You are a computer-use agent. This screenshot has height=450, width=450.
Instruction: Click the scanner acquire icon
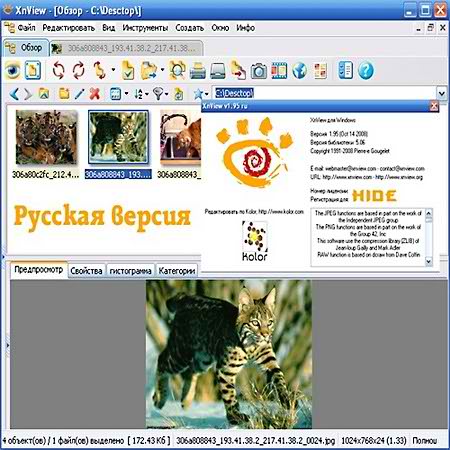coord(218,71)
